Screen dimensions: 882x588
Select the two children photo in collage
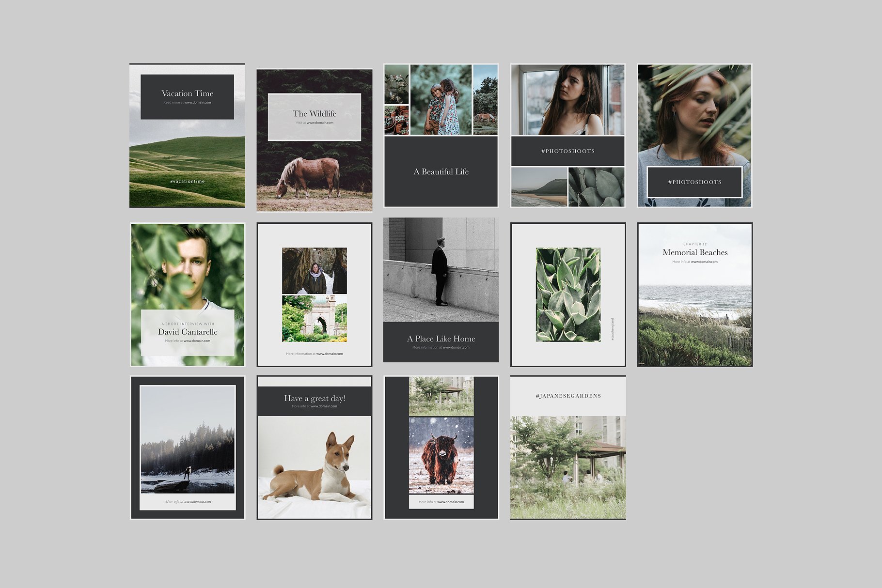tap(441, 100)
